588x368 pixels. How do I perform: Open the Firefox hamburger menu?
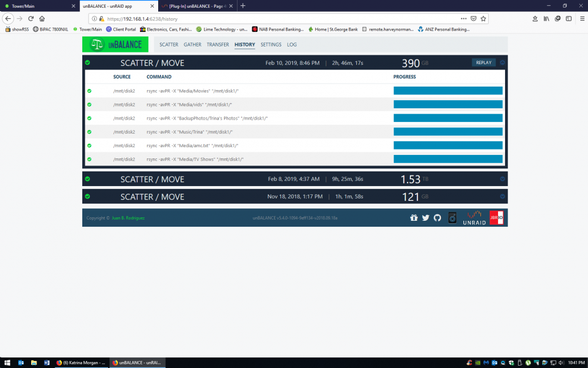click(582, 19)
